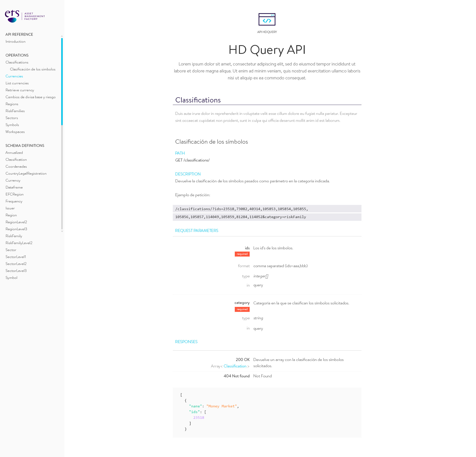Screen dimensions: 476x457
Task: Open the Retrieve currency operation
Action: click(20, 90)
